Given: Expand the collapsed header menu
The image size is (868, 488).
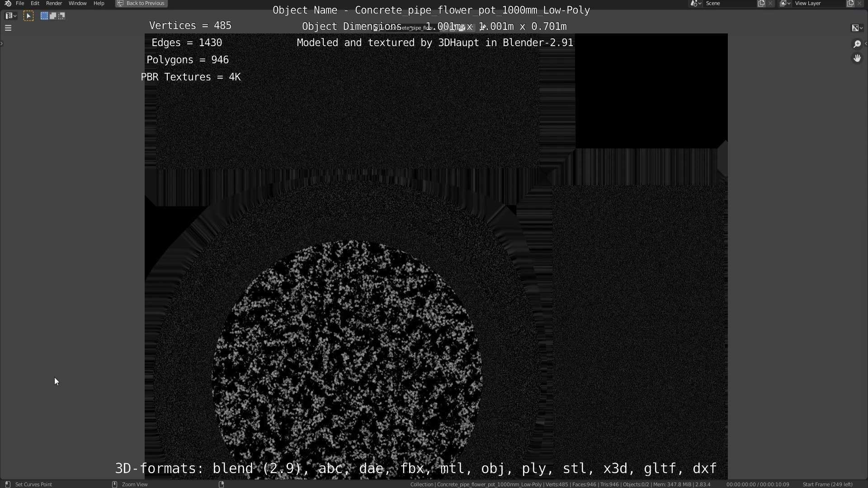Looking at the screenshot, I should point(8,28).
